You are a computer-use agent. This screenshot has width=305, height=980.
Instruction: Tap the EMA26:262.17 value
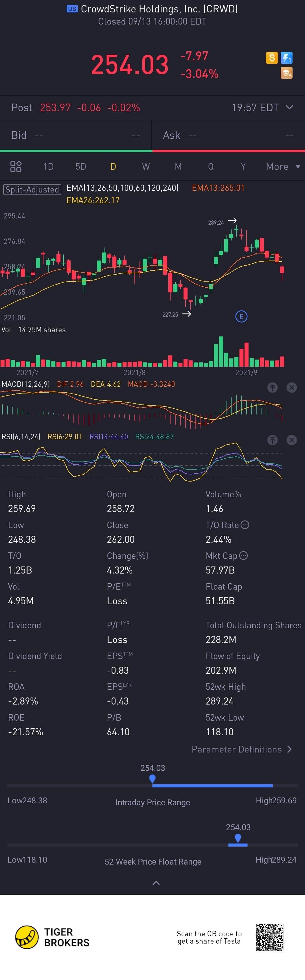[x=93, y=200]
